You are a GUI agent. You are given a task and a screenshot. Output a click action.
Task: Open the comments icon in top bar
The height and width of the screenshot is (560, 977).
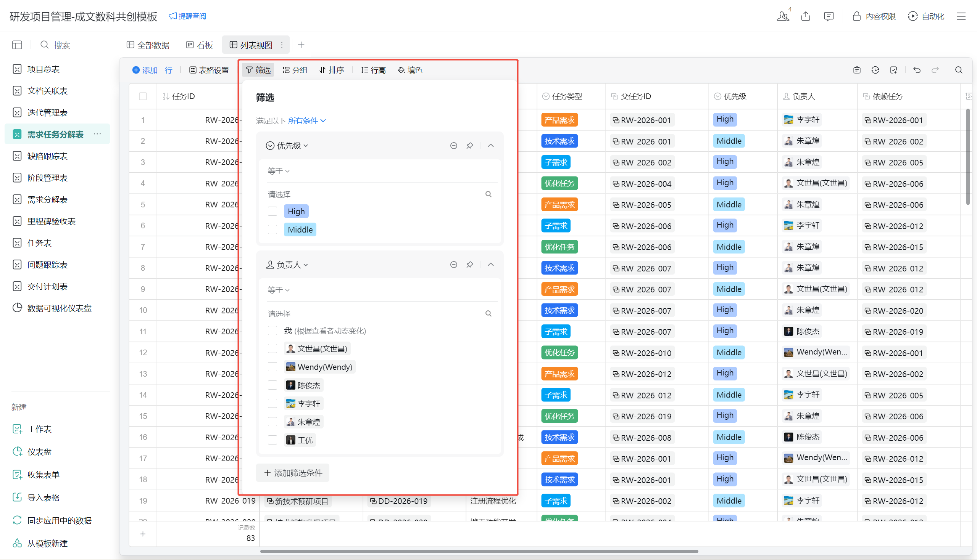(x=829, y=16)
